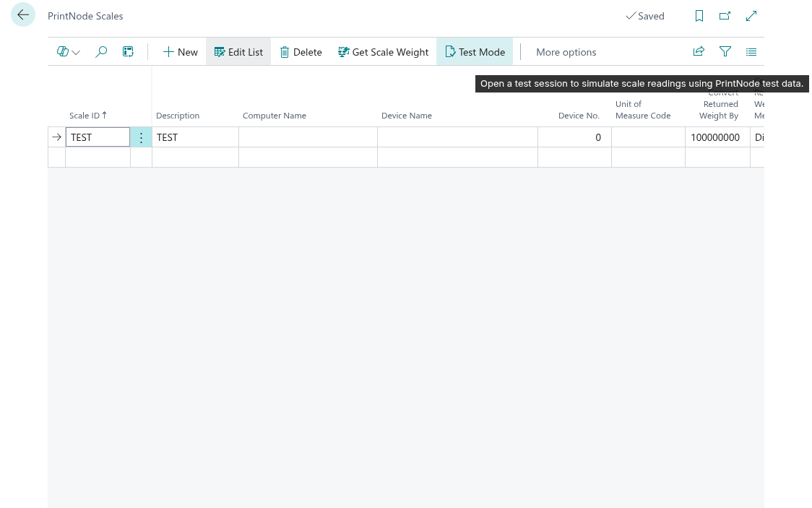Image resolution: width=812 pixels, height=508 pixels.
Task: Select the Device No. cell showing 0
Action: [x=574, y=137]
